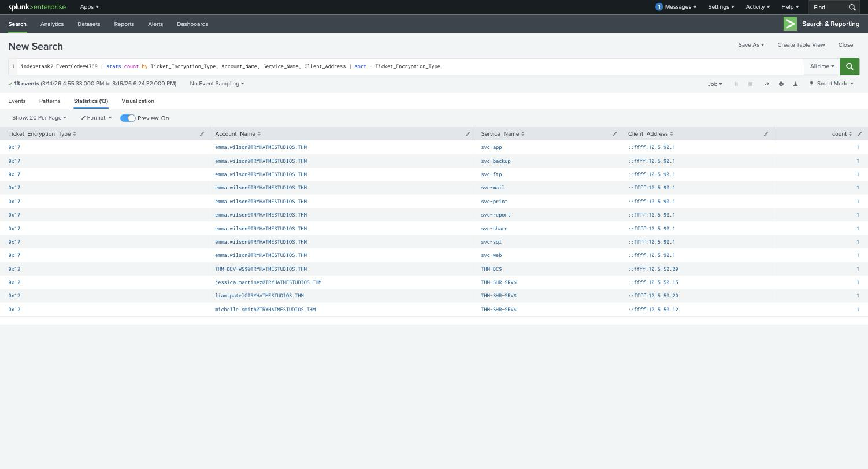Screen dimensions: 868x469
Task: Change Show 20 Per Page setting
Action: 39,118
